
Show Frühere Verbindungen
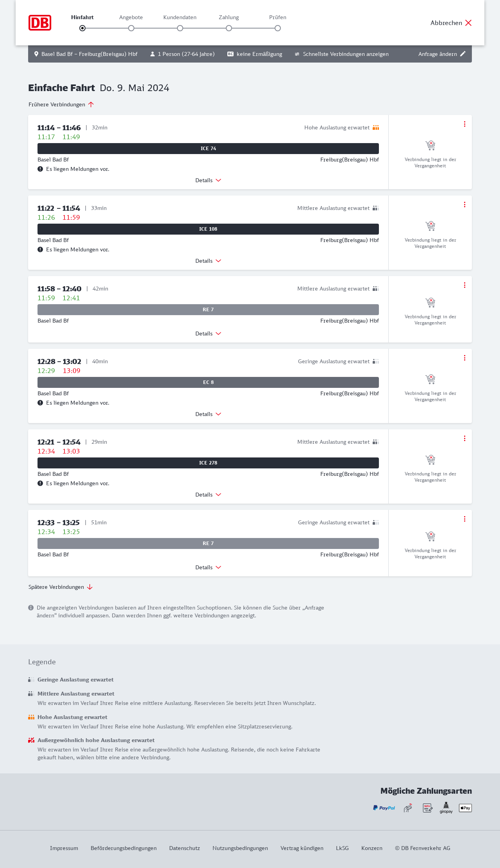point(61,104)
